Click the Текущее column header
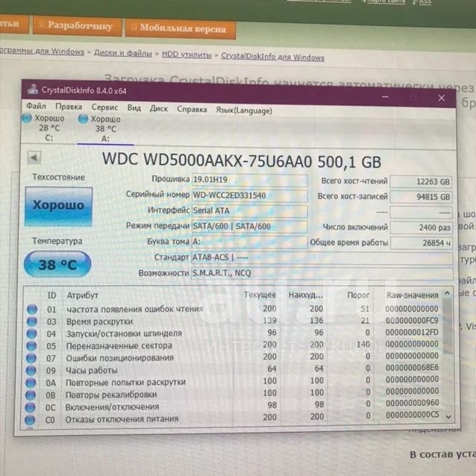 [x=260, y=295]
